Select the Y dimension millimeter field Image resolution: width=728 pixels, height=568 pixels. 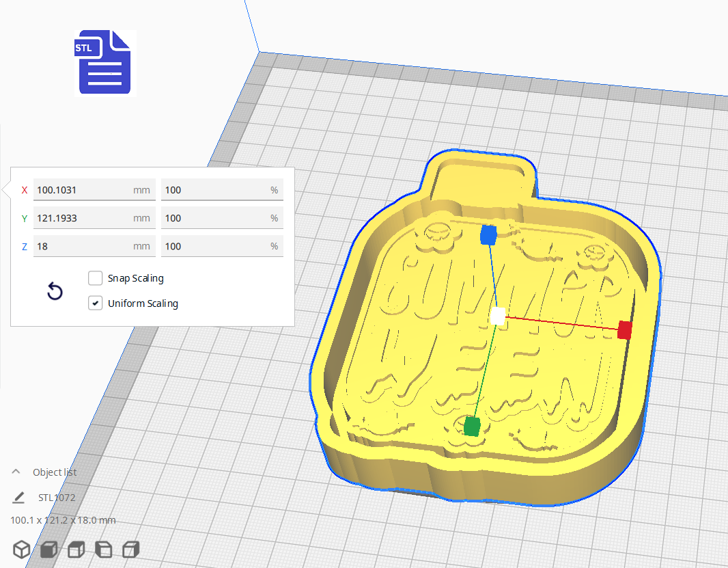point(94,217)
